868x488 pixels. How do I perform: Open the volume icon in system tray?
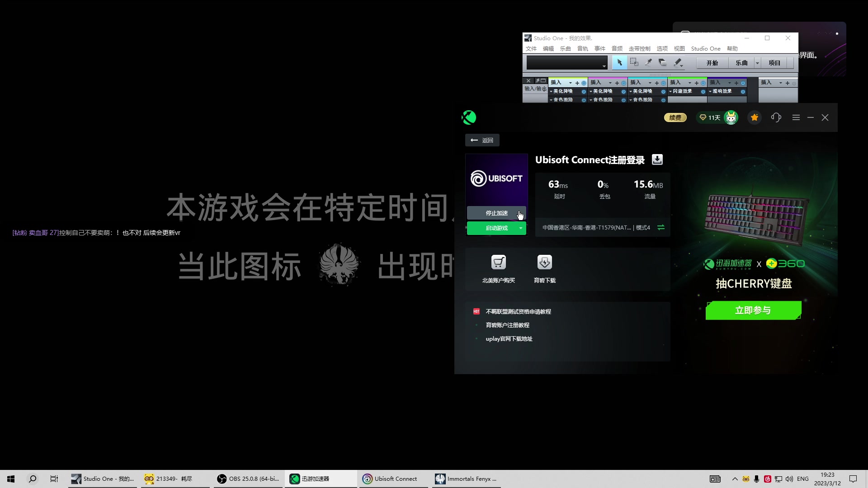(789, 479)
